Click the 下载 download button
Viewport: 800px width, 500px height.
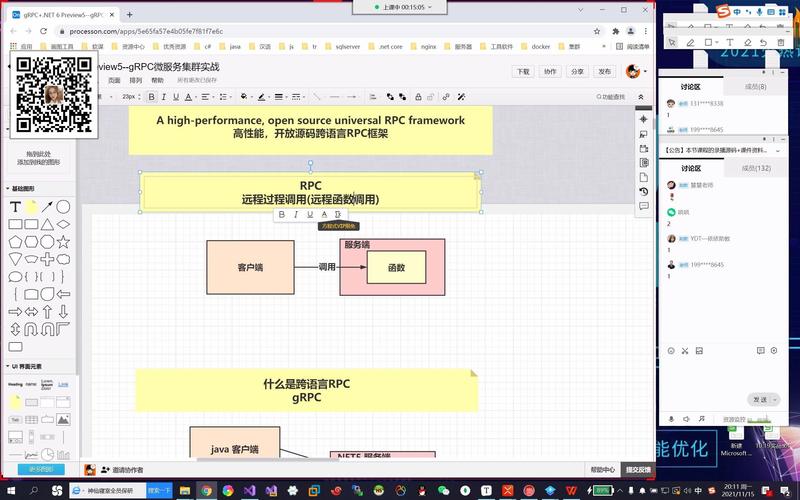523,71
